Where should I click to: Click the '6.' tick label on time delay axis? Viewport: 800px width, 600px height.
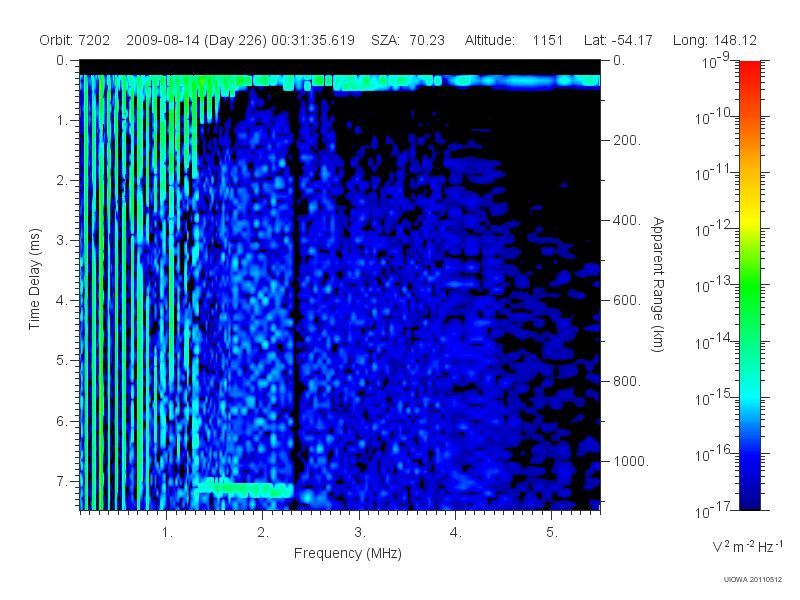click(x=62, y=421)
